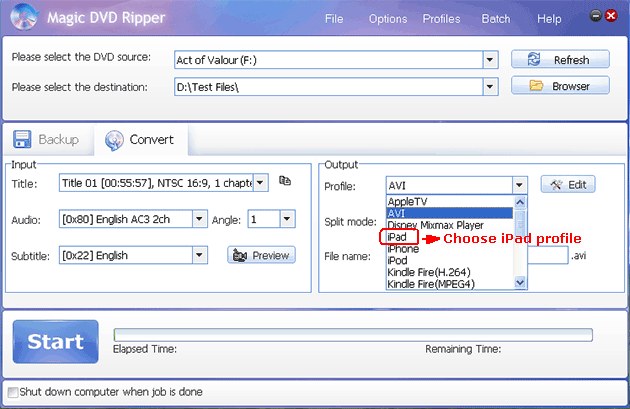Click the Preview button

(262, 255)
